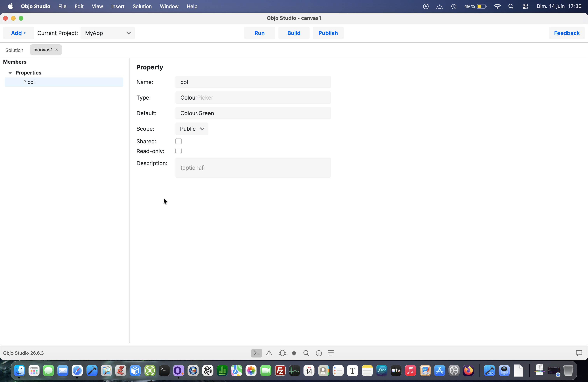This screenshot has width=588, height=382.
Task: Open System Settings gear in dock
Action: pyautogui.click(x=454, y=371)
